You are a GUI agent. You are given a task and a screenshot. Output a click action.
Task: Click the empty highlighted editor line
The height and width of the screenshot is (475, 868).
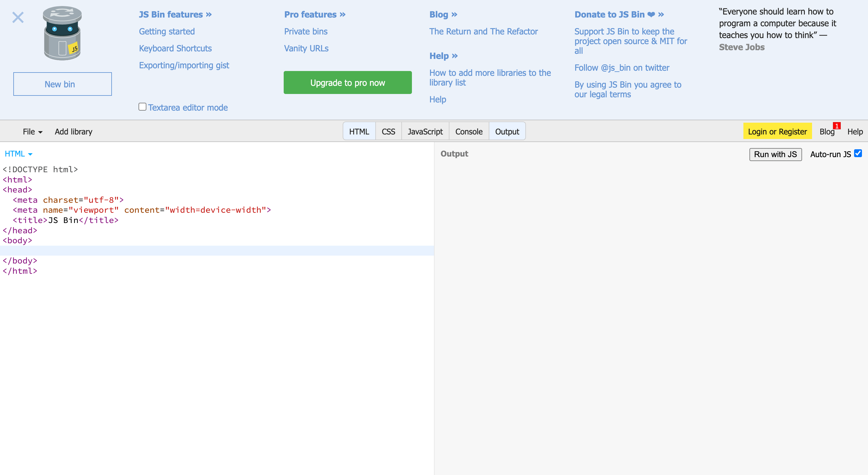[216, 250]
